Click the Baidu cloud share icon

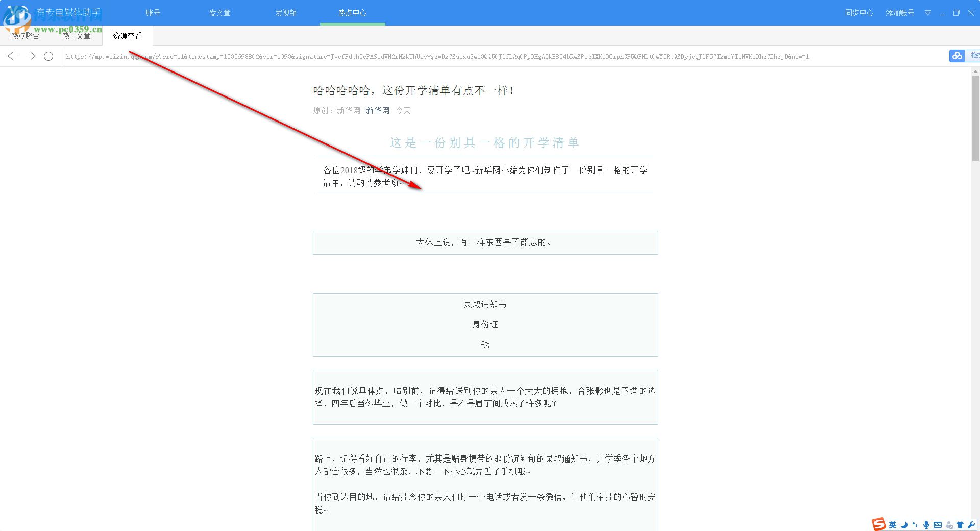957,56
